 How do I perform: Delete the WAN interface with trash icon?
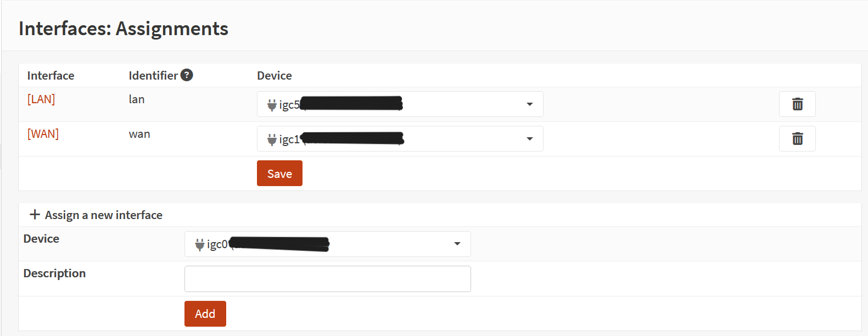click(x=797, y=139)
